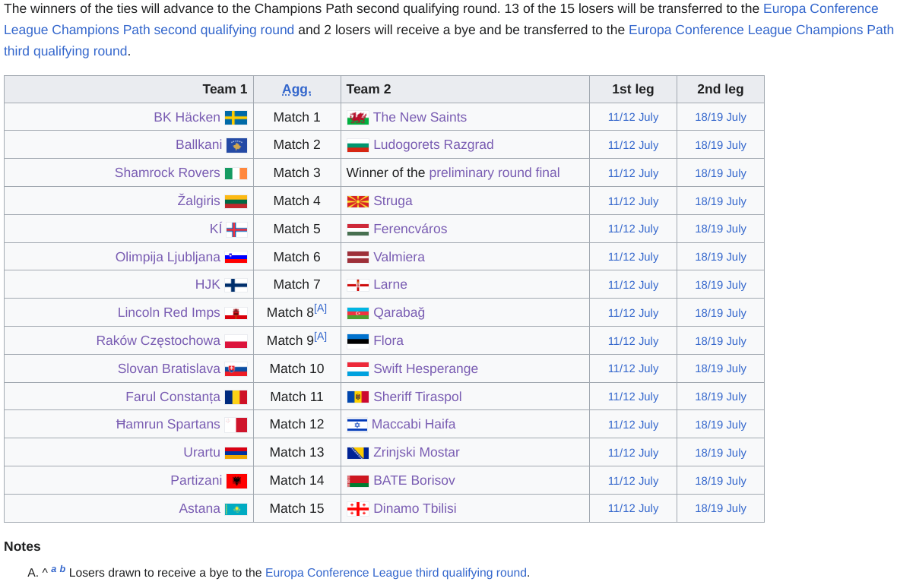Click the Slovenia flag beside Olimpija Ljubljana
The height and width of the screenshot is (588, 897).
point(236,257)
